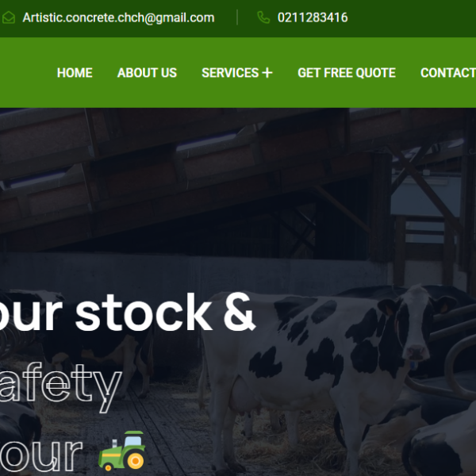The image size is (476, 476).
Task: Click the vertical divider between email and phone
Action: click(237, 17)
